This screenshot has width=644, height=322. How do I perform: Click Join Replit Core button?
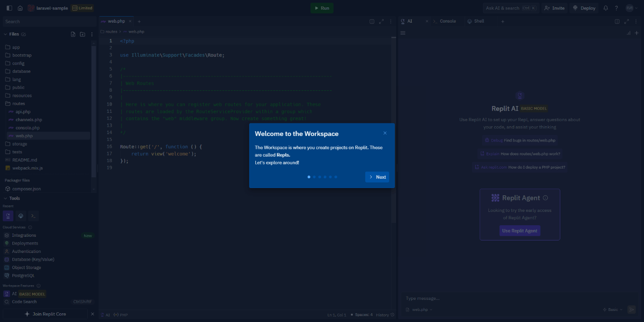click(45, 314)
